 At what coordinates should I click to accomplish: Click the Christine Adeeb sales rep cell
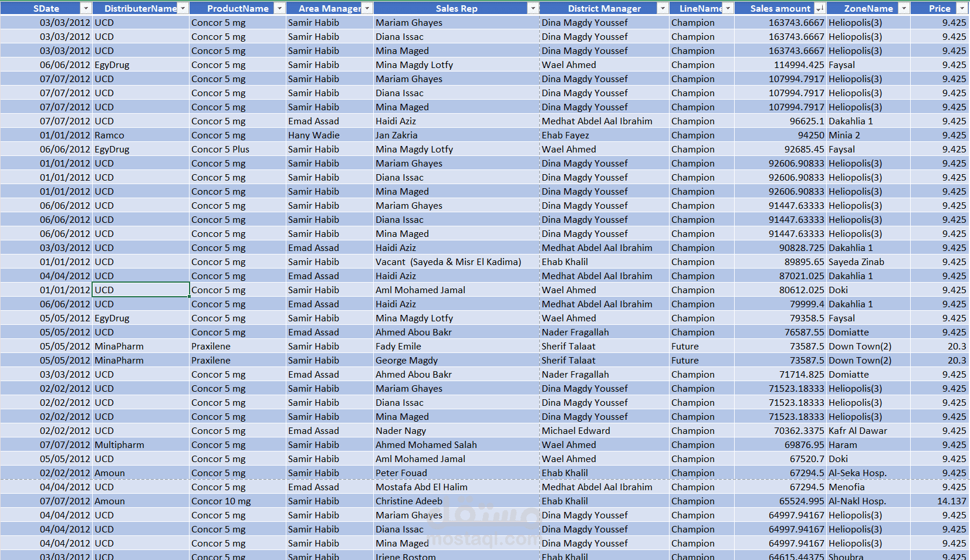coord(457,501)
